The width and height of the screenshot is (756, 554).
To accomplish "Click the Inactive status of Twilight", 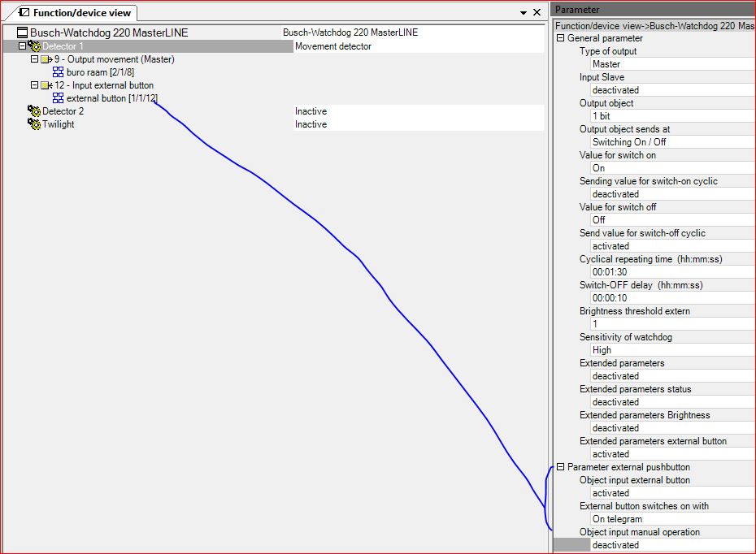I will point(419,124).
